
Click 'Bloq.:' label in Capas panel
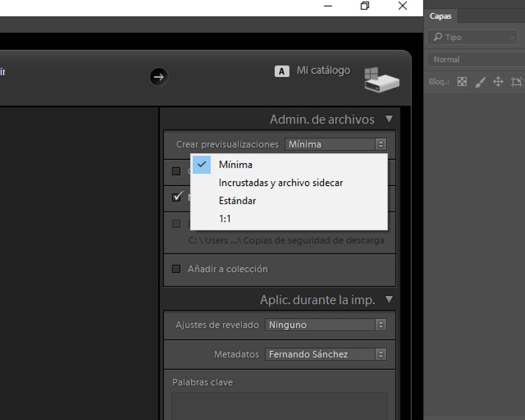pos(439,82)
